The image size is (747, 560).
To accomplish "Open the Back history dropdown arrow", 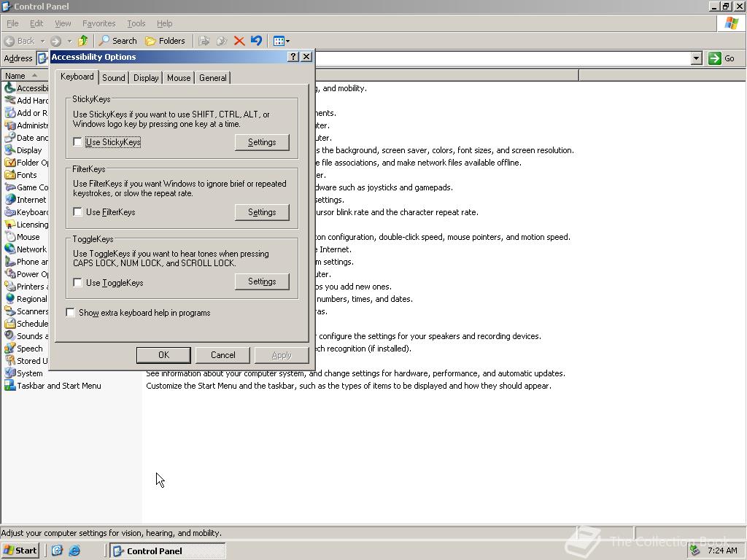I will (42, 41).
